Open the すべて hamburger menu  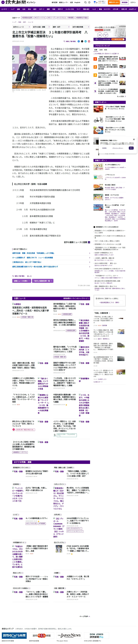pyautogui.click(x=4, y=9)
